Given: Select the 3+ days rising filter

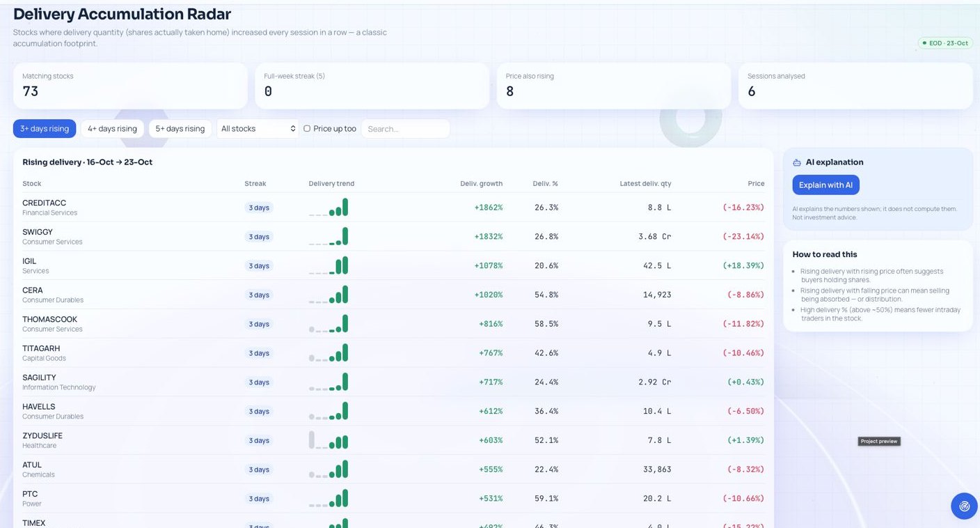Looking at the screenshot, I should pyautogui.click(x=45, y=128).
